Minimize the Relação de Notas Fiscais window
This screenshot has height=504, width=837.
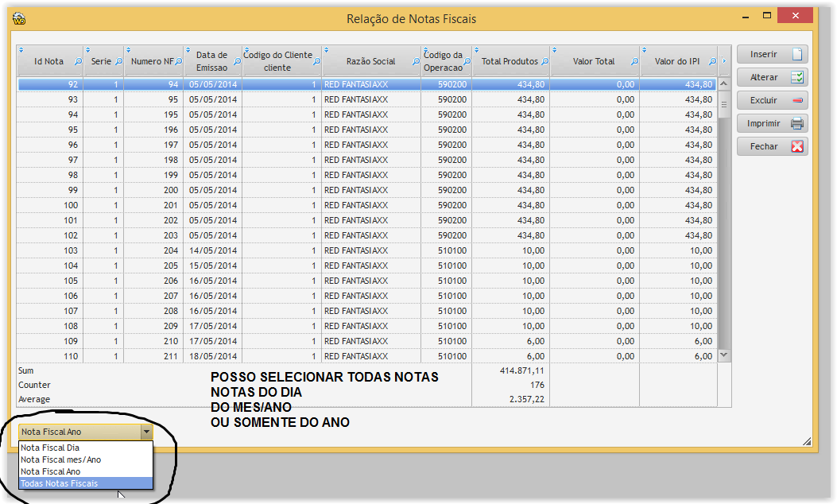745,16
